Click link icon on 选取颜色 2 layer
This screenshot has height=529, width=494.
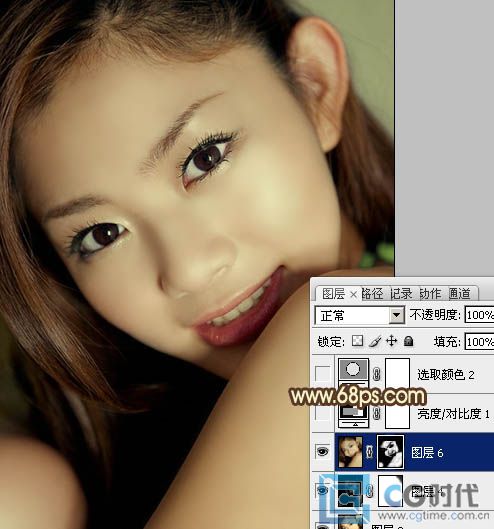pos(377,374)
